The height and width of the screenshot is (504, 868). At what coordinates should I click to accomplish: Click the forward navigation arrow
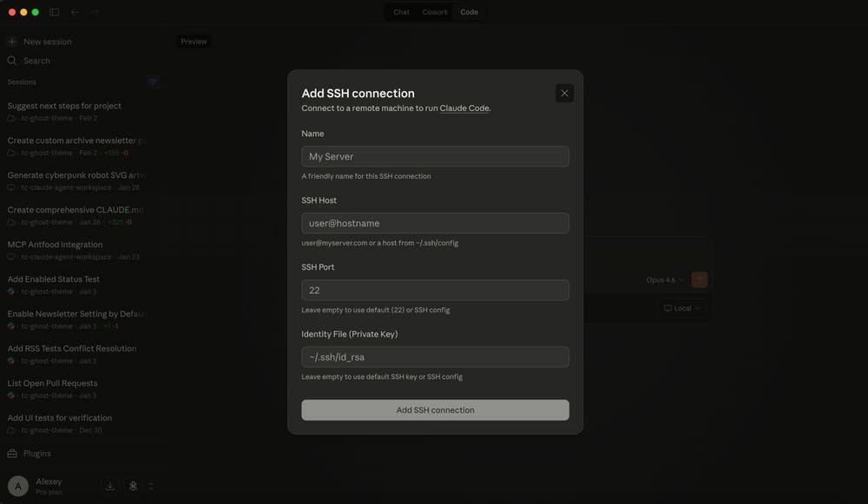point(94,12)
